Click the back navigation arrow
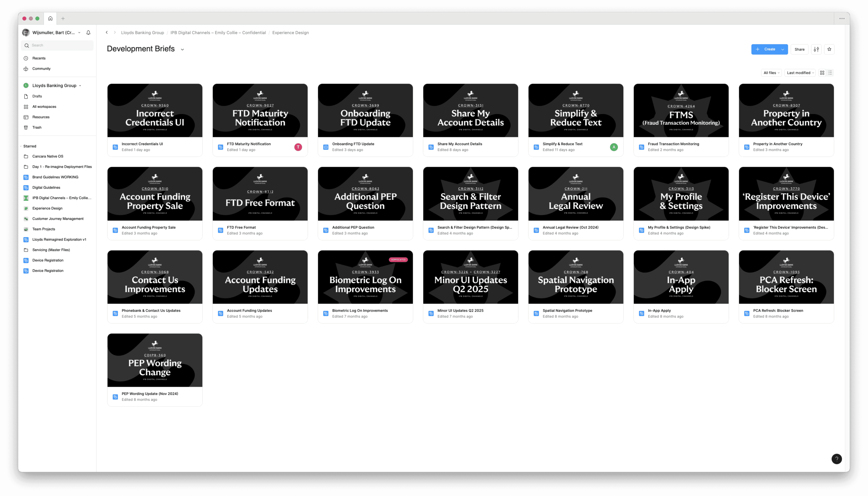The image size is (868, 496). click(x=107, y=33)
